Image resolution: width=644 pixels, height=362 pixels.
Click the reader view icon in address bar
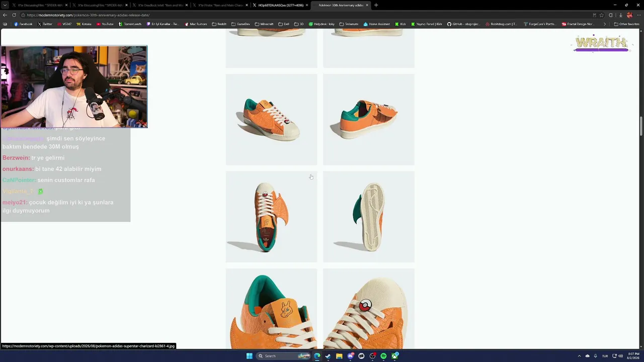pyautogui.click(x=594, y=15)
